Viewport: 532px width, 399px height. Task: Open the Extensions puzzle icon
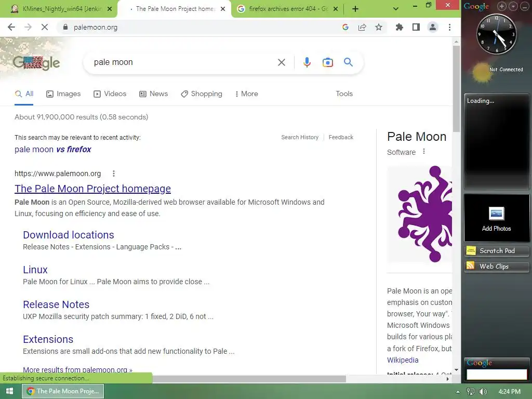click(400, 27)
